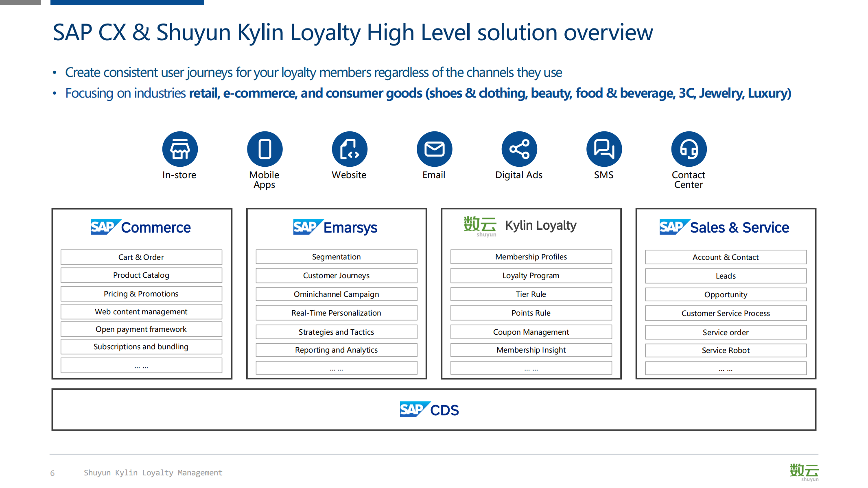This screenshot has height=488, width=868.
Task: Click the Contact Center headset icon
Action: [689, 149]
